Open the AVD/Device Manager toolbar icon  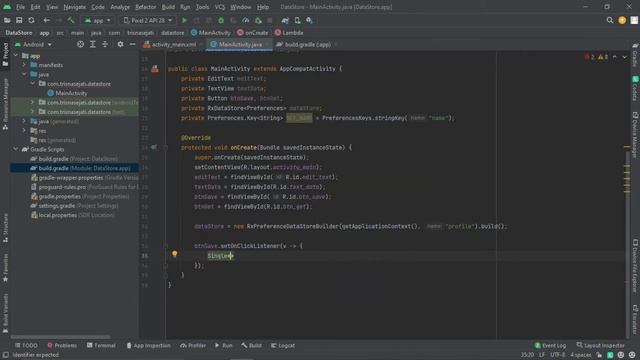(298, 20)
